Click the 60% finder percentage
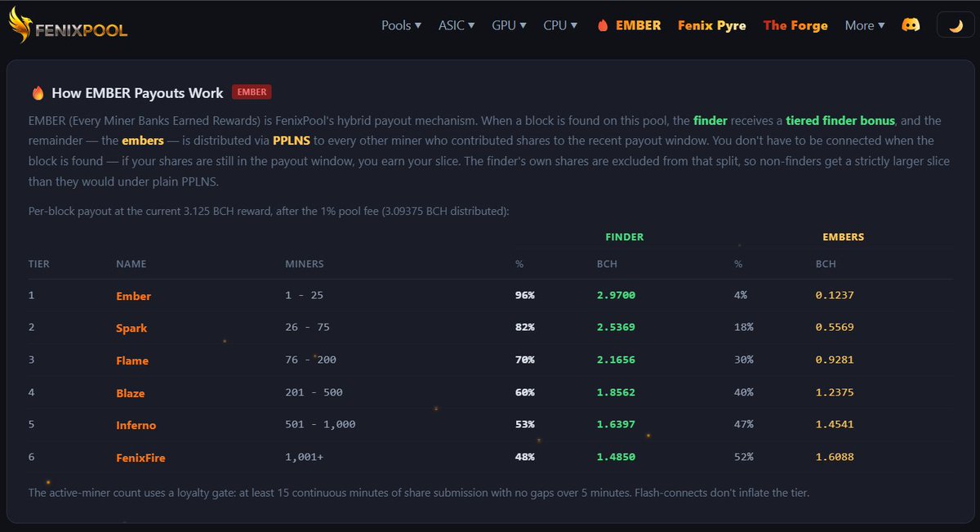 525,392
